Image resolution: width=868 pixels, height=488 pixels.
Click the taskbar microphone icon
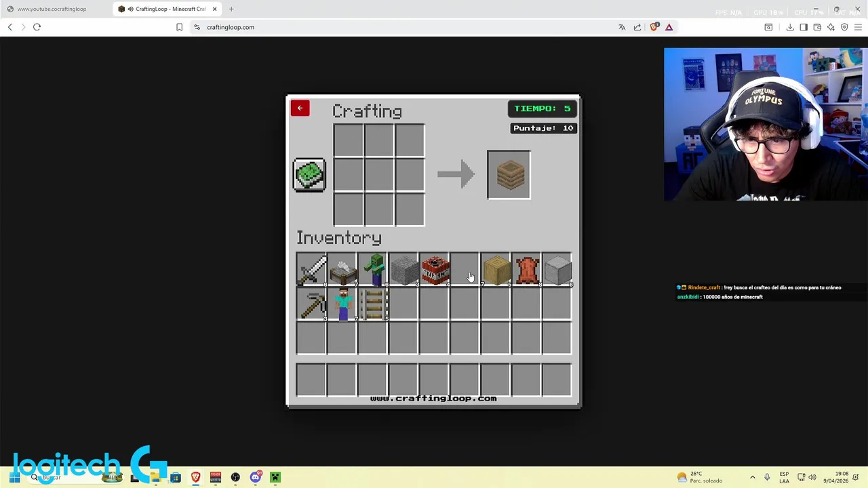tap(767, 477)
